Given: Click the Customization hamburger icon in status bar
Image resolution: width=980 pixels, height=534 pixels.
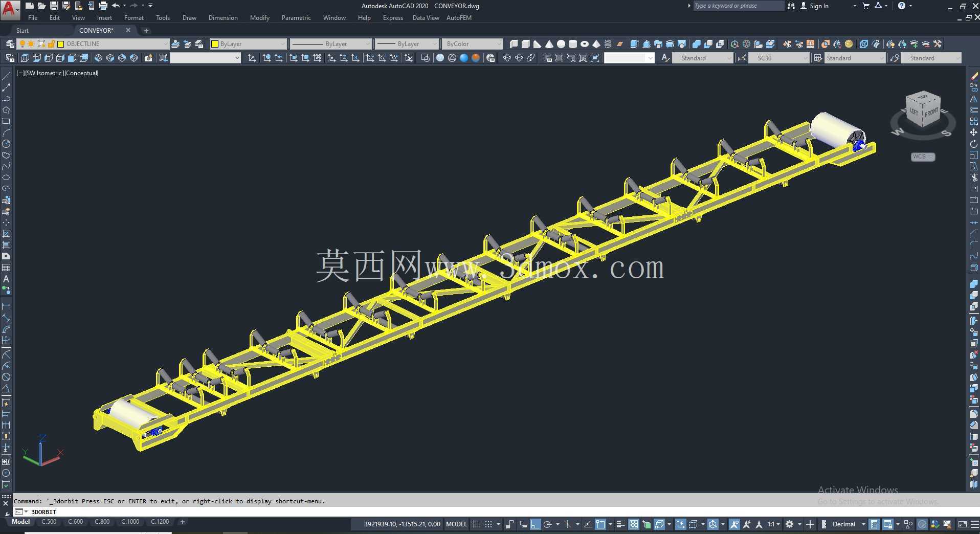Looking at the screenshot, I should click(x=975, y=524).
